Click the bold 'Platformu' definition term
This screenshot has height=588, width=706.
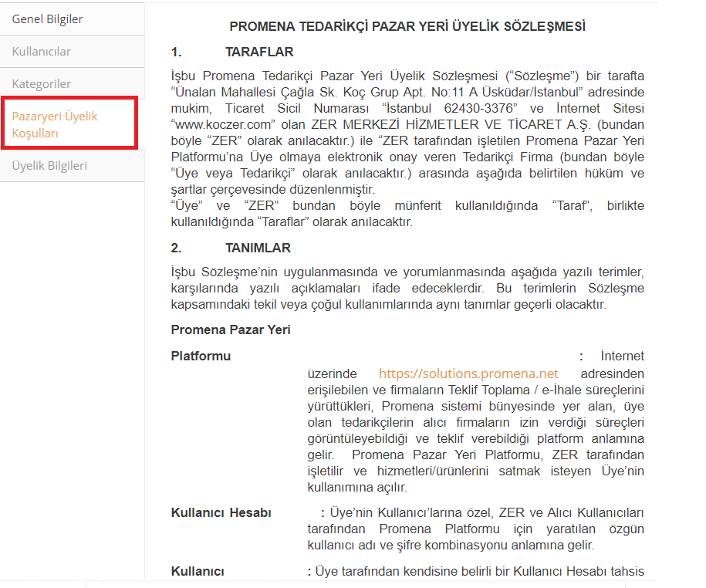pyautogui.click(x=201, y=357)
